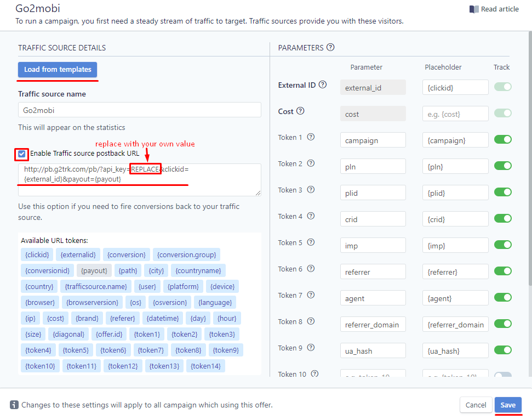Insert the {diagonal} URL token

[68, 334]
